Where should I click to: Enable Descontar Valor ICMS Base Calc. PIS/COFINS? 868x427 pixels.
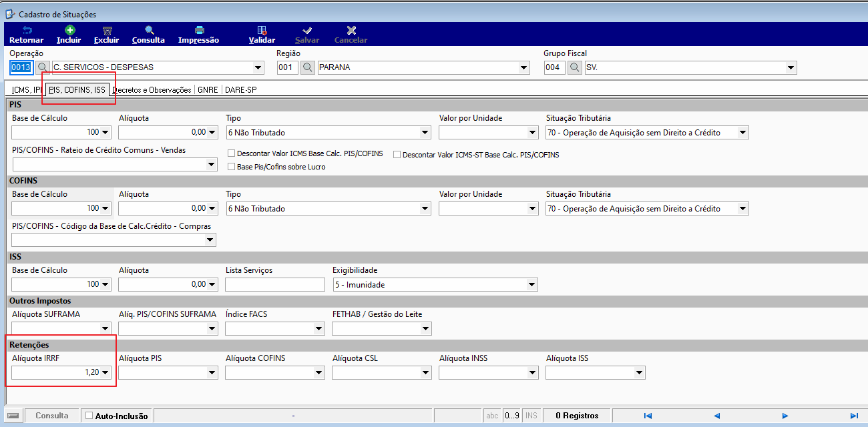(232, 153)
